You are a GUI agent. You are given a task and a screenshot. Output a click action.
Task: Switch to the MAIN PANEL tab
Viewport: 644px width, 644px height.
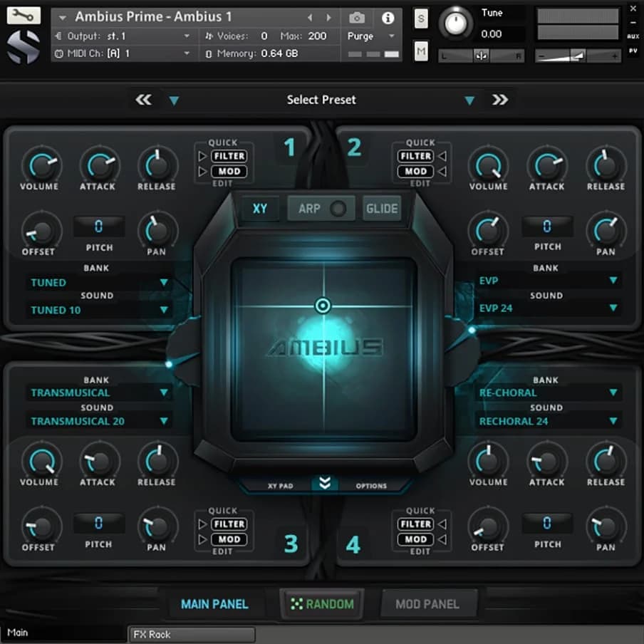point(214,604)
